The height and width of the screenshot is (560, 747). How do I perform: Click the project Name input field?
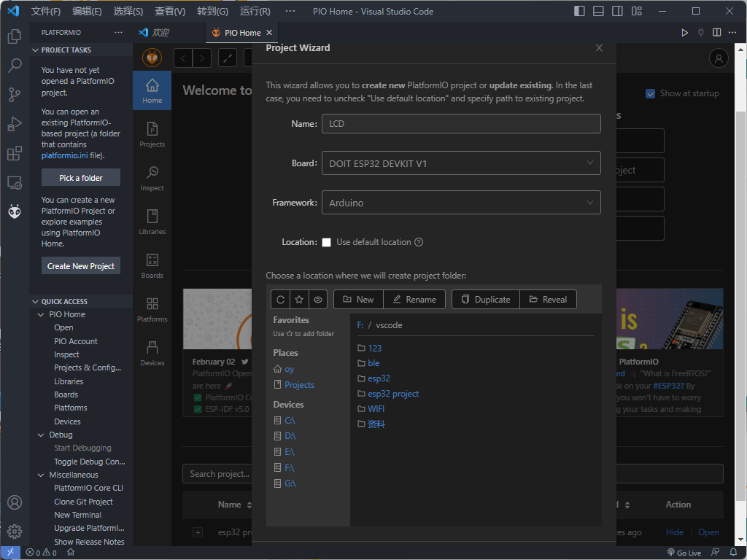[461, 124]
